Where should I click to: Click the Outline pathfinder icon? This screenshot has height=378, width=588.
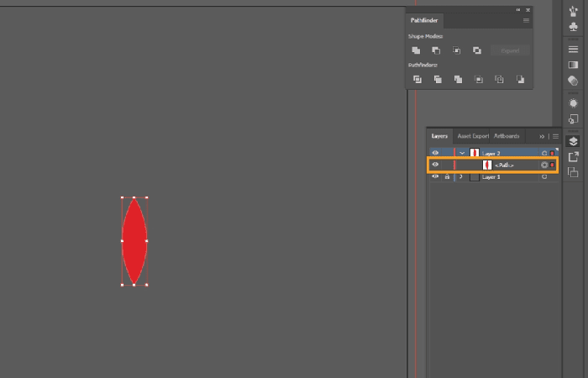click(499, 79)
